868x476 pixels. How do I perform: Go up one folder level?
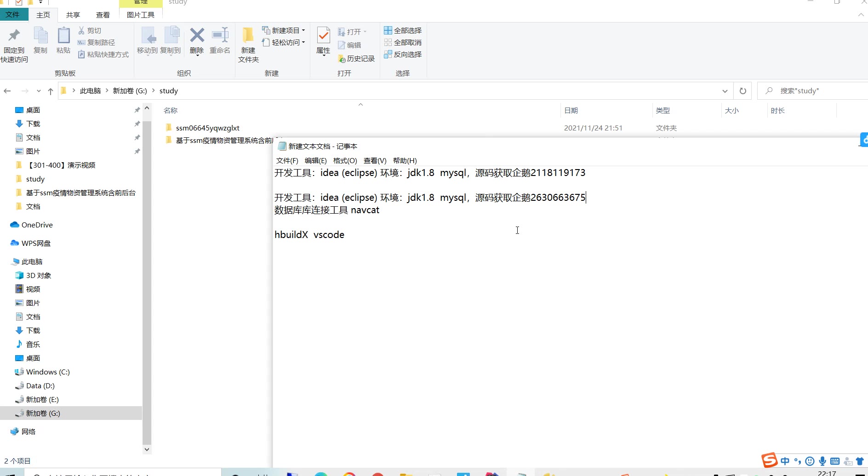pyautogui.click(x=51, y=91)
